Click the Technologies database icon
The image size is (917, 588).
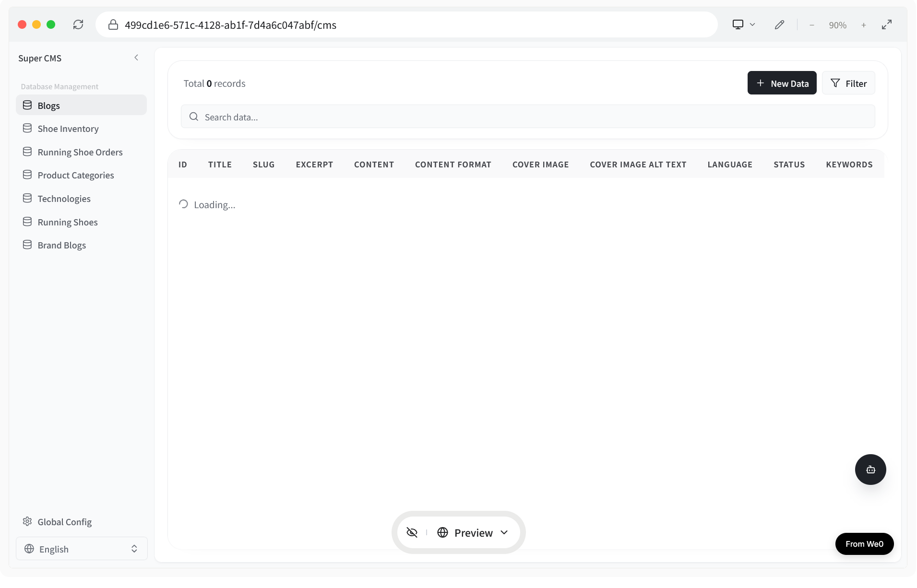point(27,198)
